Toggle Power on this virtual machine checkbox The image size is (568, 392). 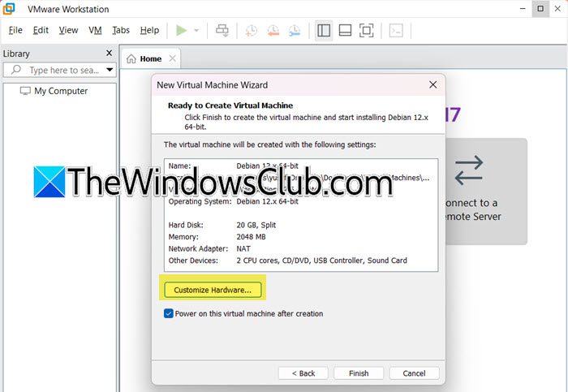169,313
